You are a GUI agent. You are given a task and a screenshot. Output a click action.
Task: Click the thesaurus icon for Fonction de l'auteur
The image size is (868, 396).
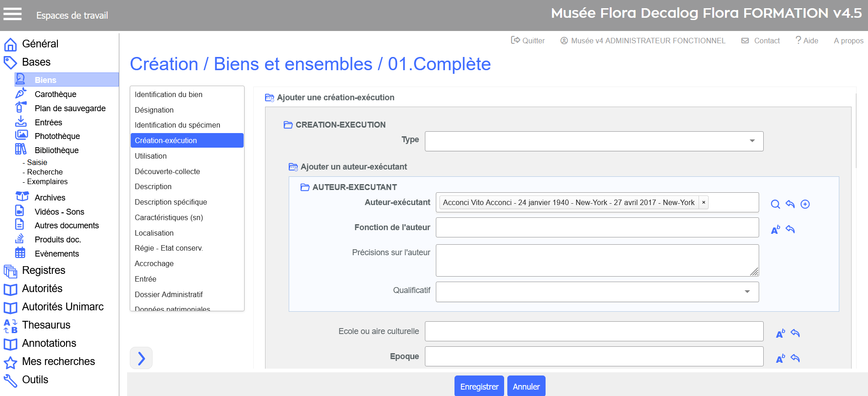(x=775, y=230)
